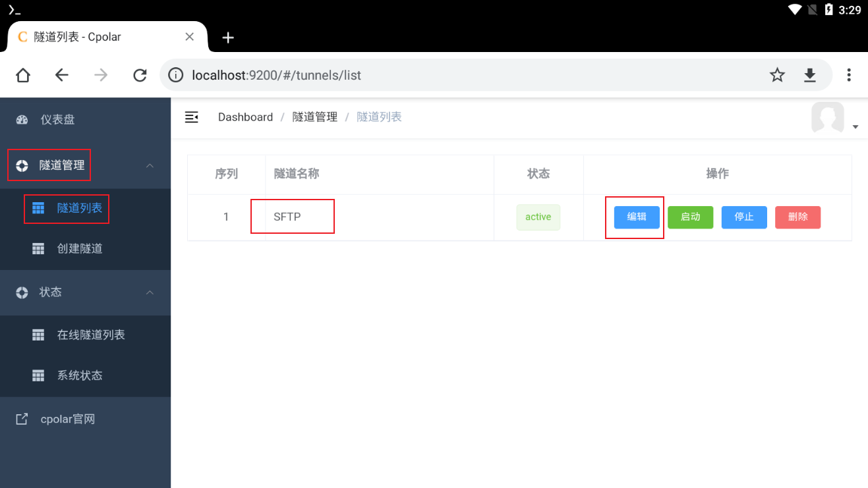Click the 在线隧道列表 table icon
Image resolution: width=868 pixels, height=488 pixels.
(x=38, y=335)
